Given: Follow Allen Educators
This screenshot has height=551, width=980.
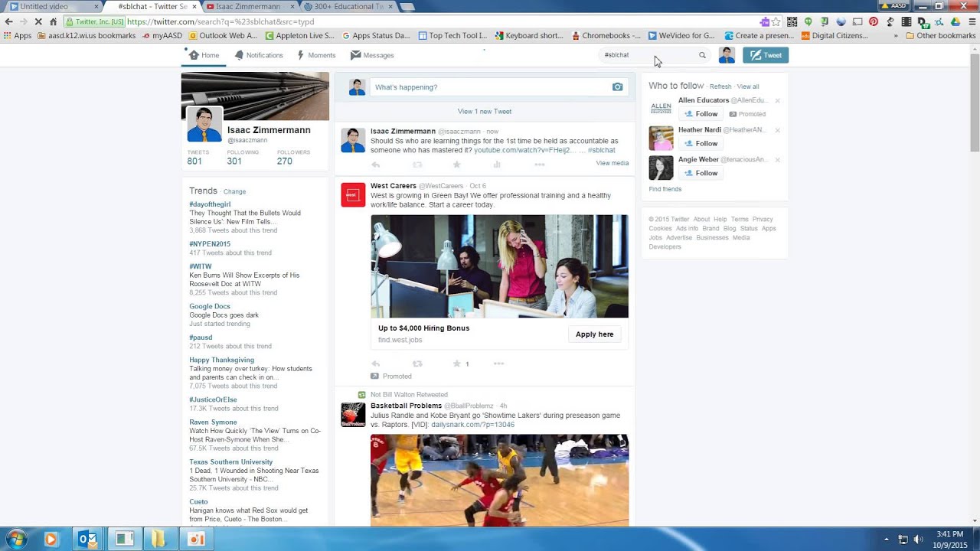Looking at the screenshot, I should point(701,114).
